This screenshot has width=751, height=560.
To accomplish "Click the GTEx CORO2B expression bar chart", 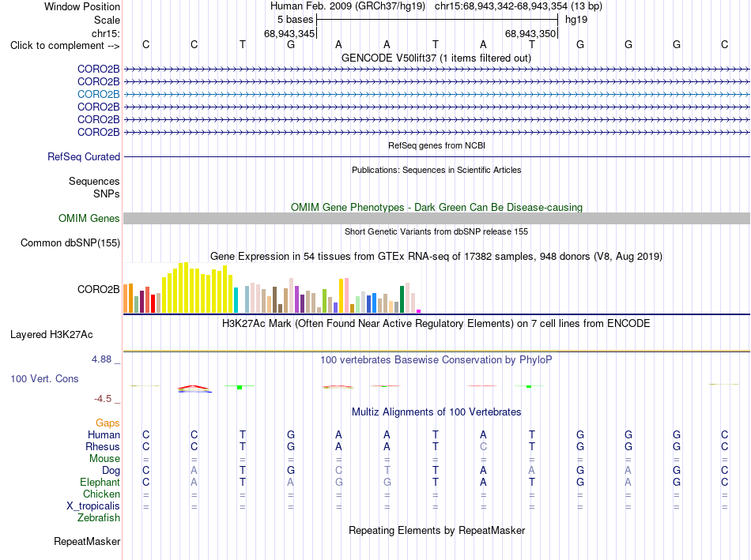I will 272,288.
